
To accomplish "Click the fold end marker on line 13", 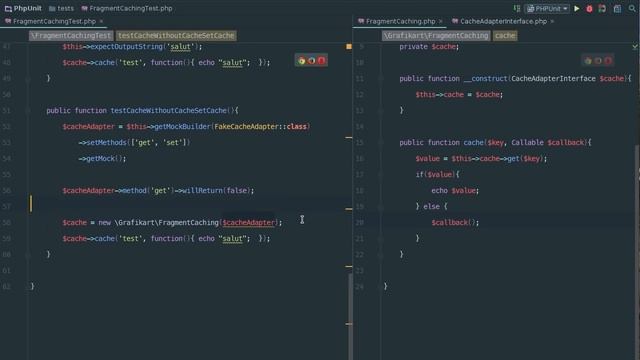I will click(x=380, y=111).
